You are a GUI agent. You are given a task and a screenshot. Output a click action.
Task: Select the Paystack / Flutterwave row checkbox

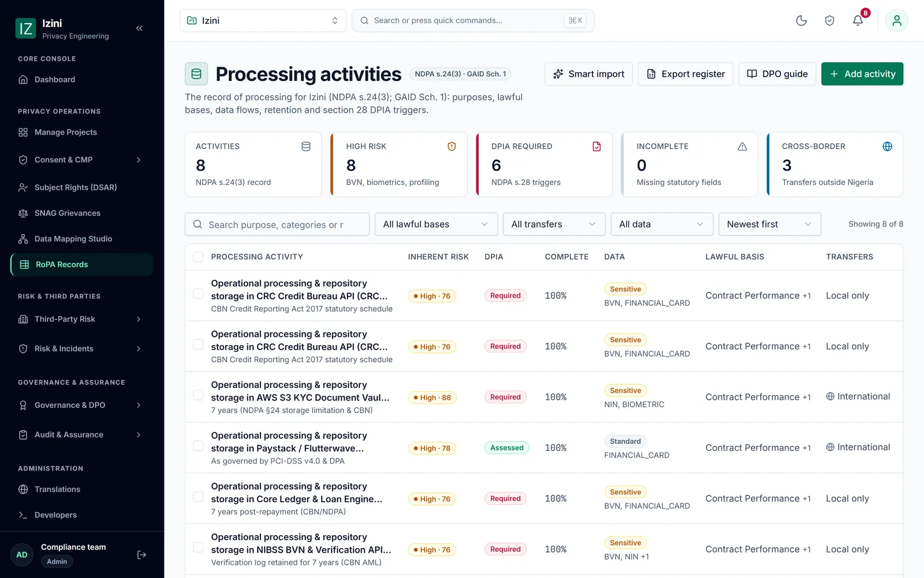coord(198,446)
